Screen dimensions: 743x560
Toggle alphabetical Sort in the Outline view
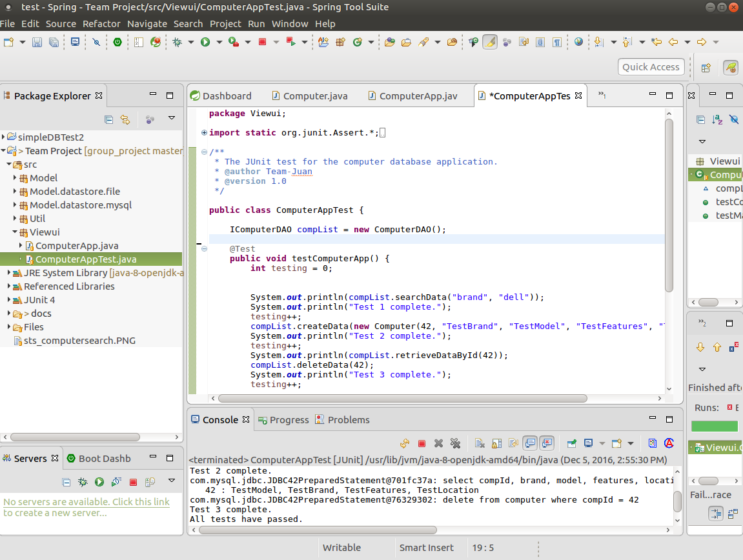coord(717,119)
